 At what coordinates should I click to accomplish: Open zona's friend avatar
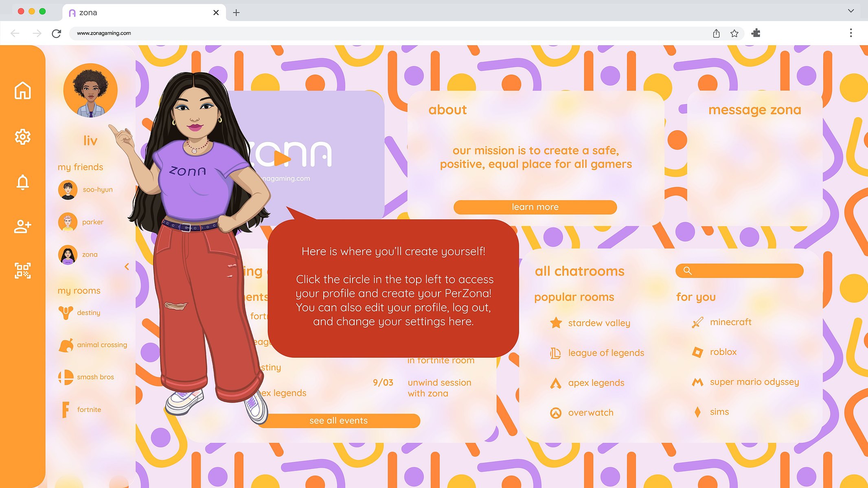[68, 255]
